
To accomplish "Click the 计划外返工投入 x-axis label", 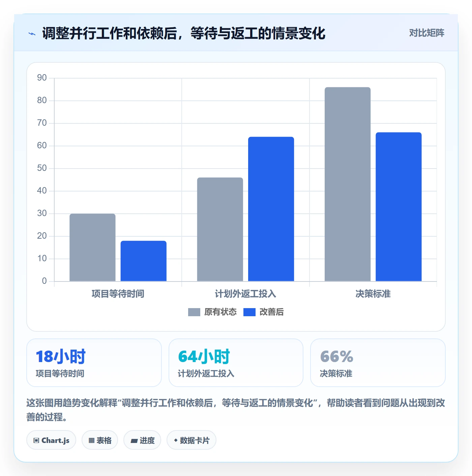I will 245,294.
